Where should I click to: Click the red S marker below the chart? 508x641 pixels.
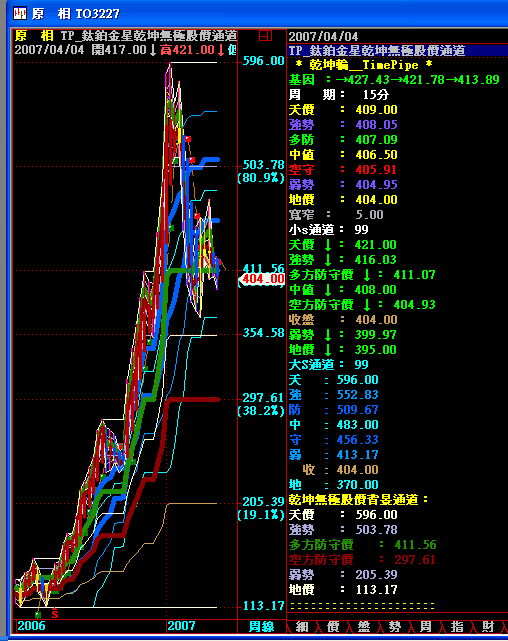click(x=55, y=613)
